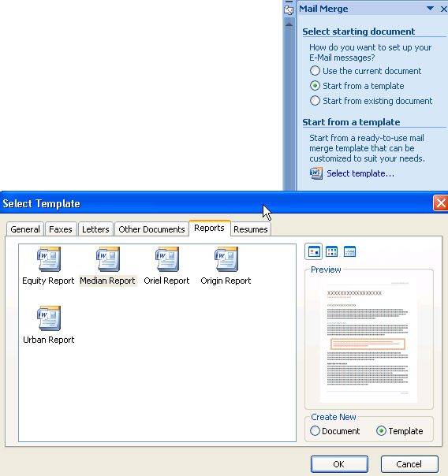448x476 pixels.
Task: Click the Urban Report label text
Action: point(49,340)
